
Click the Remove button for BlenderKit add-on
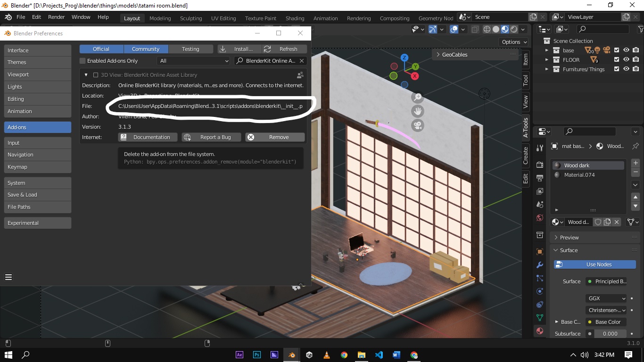274,137
